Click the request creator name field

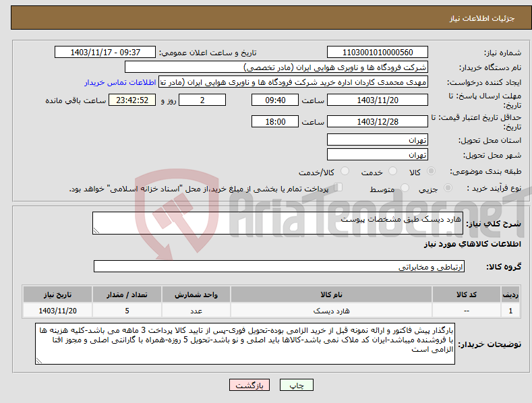tap(293, 82)
